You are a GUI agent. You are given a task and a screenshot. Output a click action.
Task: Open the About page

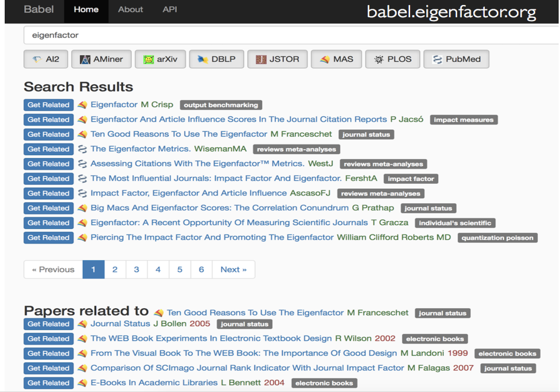pos(130,10)
